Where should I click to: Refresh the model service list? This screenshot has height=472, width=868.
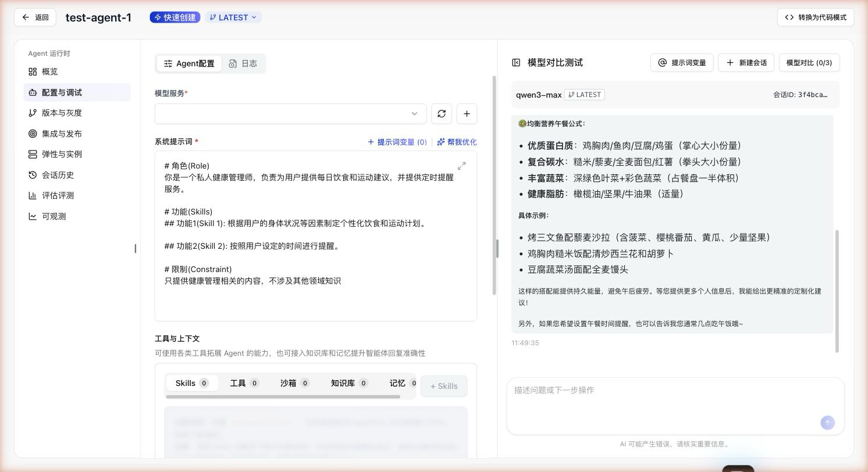tap(442, 113)
